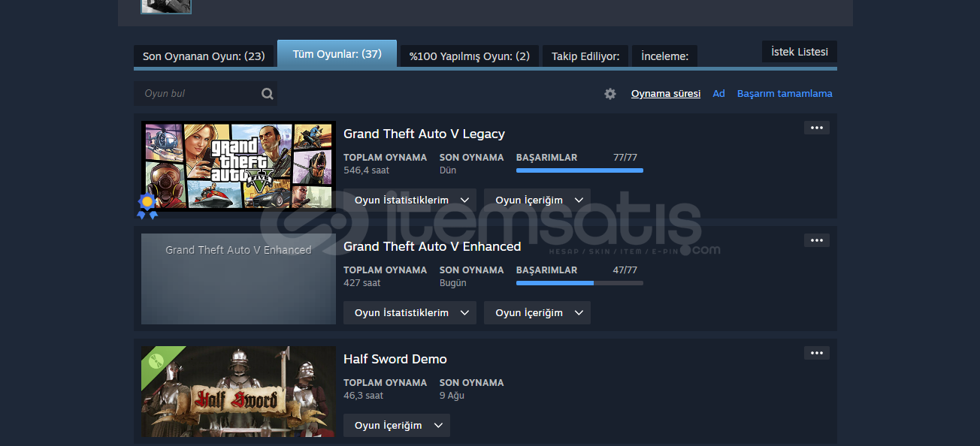
Task: Sort games by Oynama süresi
Action: tap(666, 94)
